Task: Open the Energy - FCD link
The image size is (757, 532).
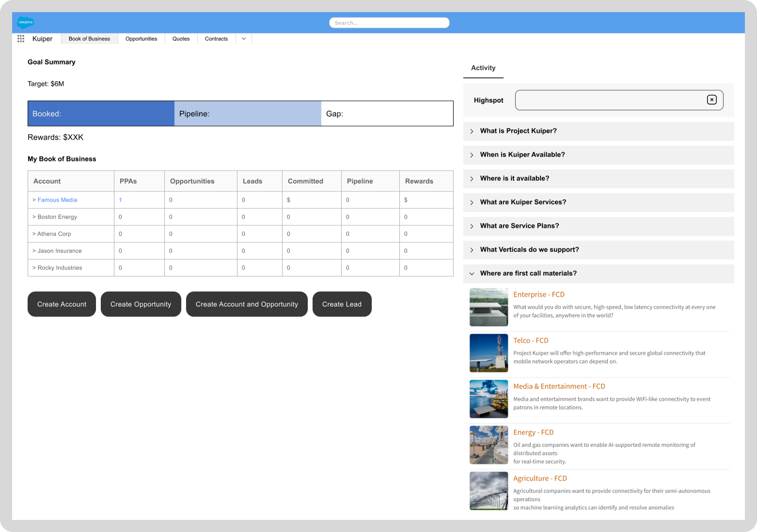Action: (x=533, y=432)
